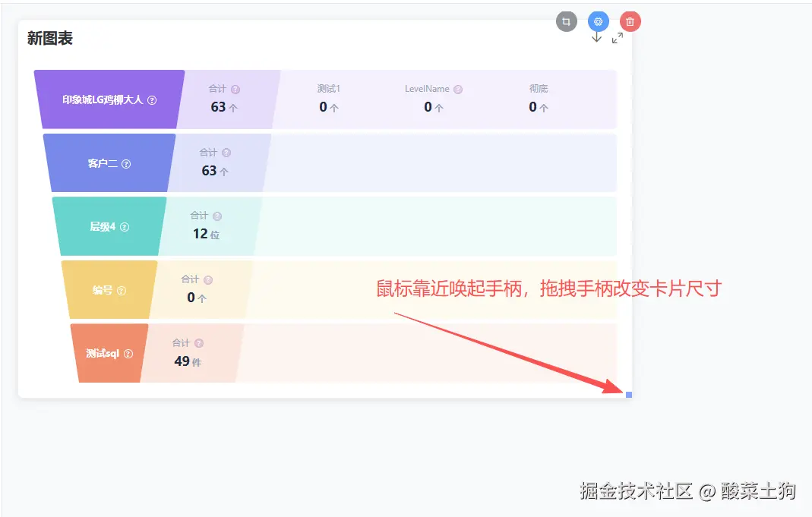Select the yellow 编号 funnel segment
The width and height of the screenshot is (812, 517).
point(109,290)
